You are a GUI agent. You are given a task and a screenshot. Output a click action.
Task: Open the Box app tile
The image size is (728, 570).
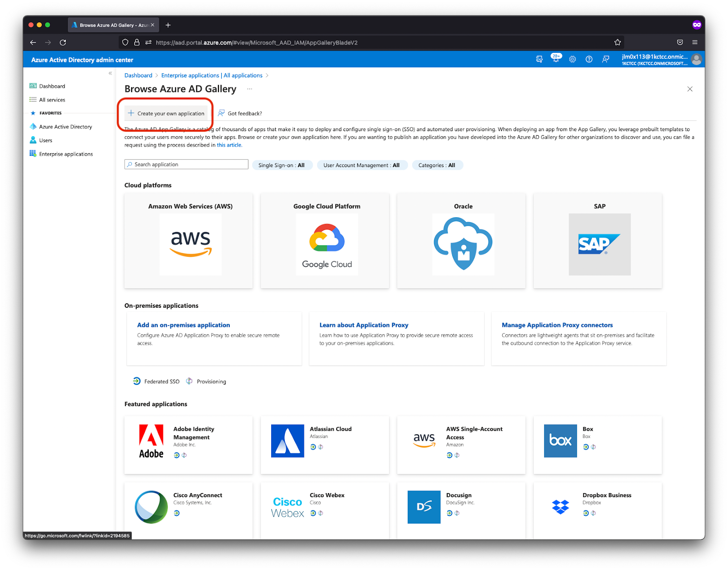coord(598,445)
